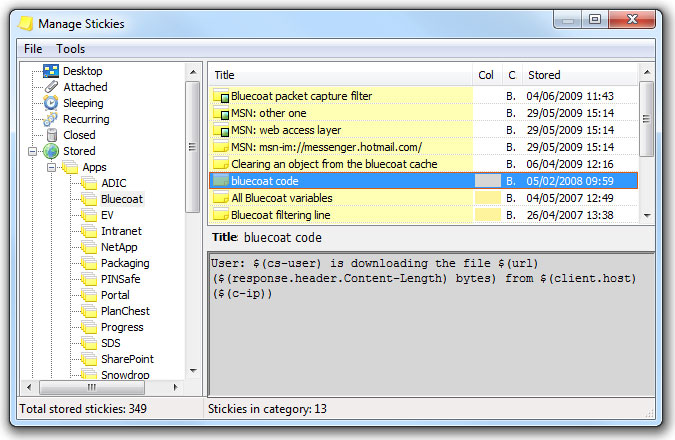Click the Stored globe icon
The image size is (675, 440).
pyautogui.click(x=51, y=151)
